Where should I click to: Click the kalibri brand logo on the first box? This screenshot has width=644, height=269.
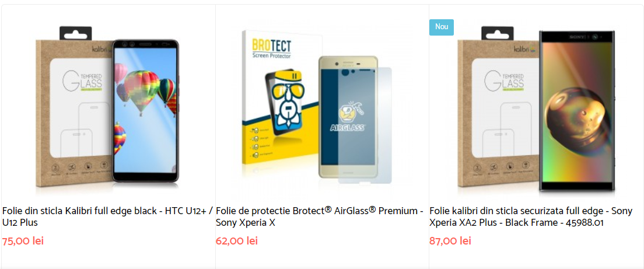coord(99,48)
